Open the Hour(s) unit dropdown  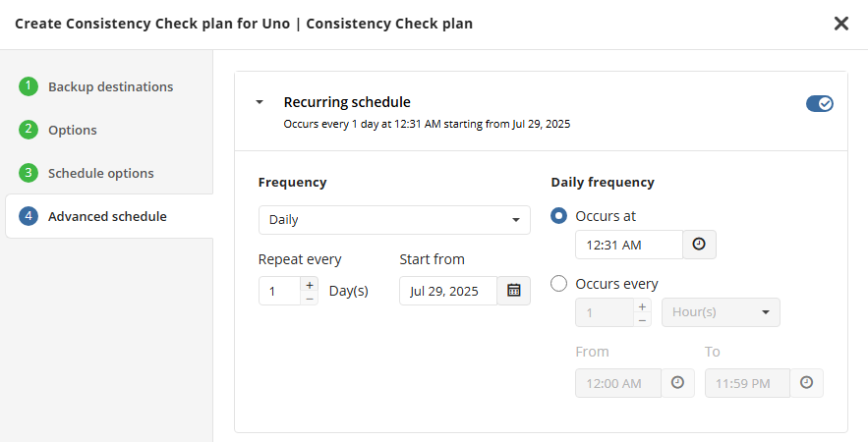[721, 312]
